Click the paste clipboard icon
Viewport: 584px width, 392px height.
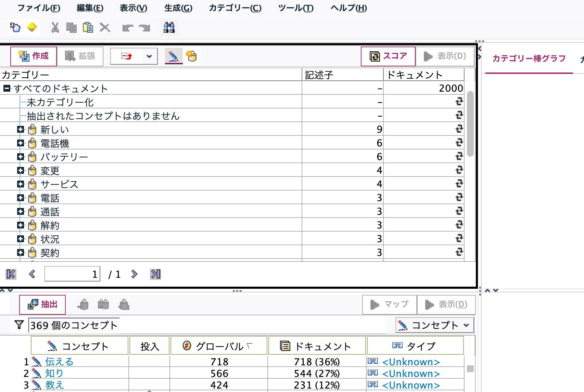pos(87,27)
